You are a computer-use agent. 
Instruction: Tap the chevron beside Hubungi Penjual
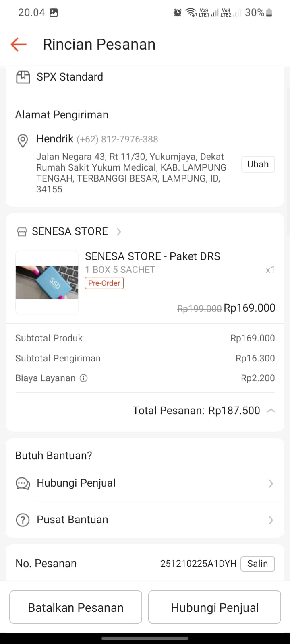(271, 483)
